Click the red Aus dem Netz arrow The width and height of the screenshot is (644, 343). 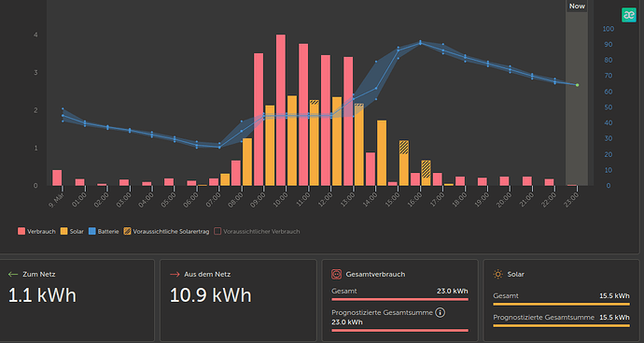[x=175, y=274]
